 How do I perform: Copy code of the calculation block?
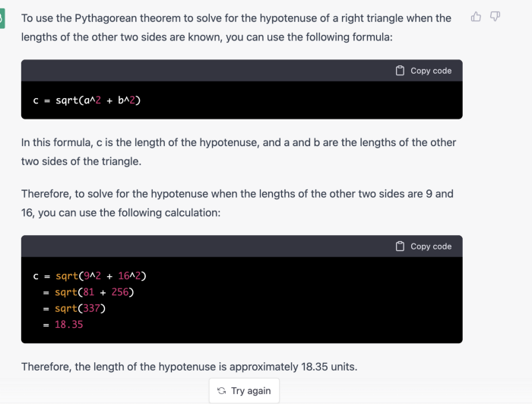423,247
